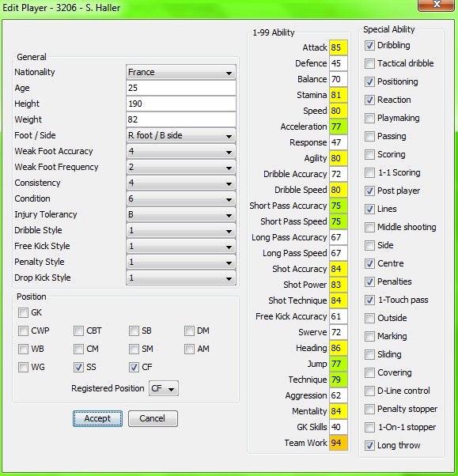
Task: Enable the 1-1 Scoring checkbox
Action: (x=369, y=172)
